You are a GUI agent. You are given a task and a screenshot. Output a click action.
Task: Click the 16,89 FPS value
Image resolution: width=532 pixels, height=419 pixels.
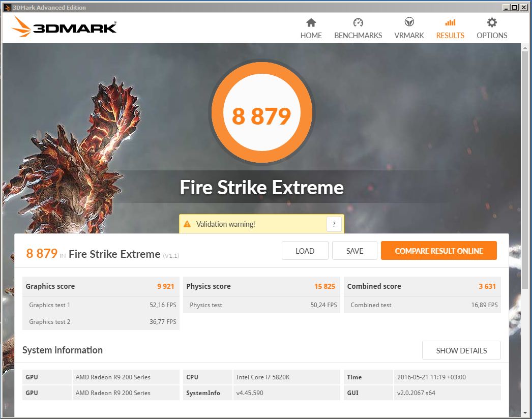pyautogui.click(x=485, y=305)
